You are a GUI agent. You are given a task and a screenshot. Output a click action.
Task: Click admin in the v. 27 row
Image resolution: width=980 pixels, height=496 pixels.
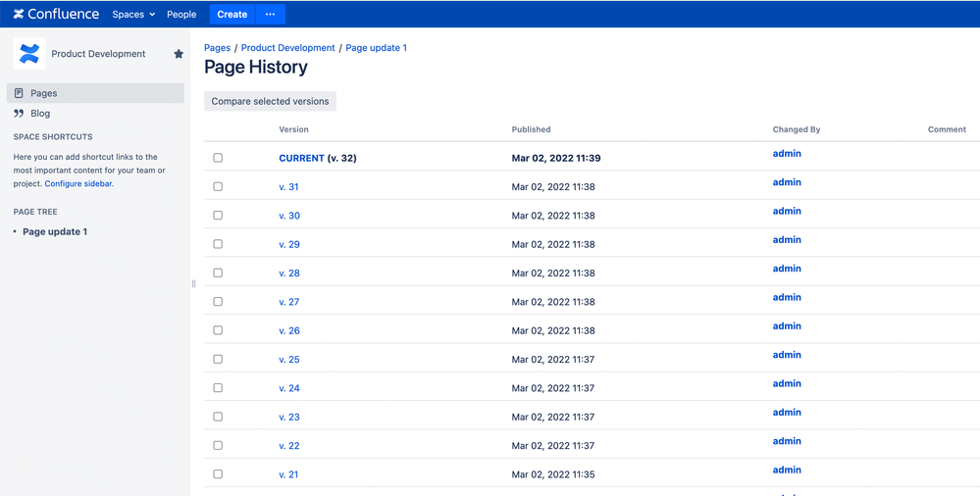787,297
